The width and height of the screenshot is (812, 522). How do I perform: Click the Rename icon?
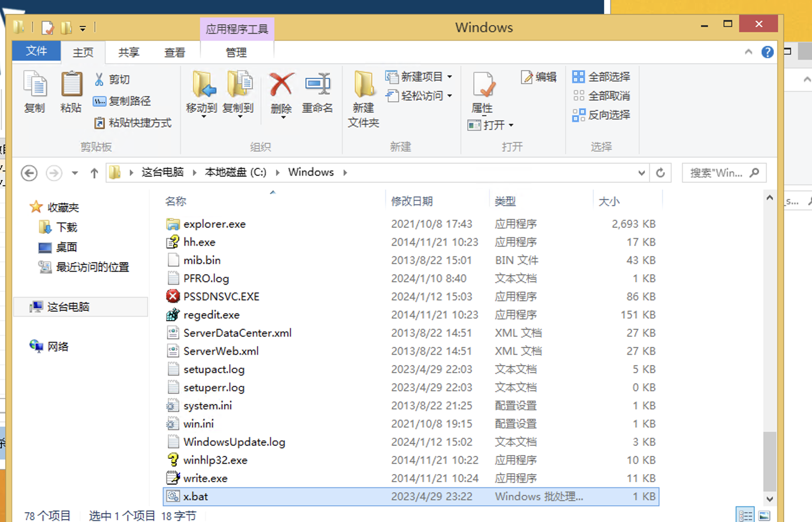[317, 84]
